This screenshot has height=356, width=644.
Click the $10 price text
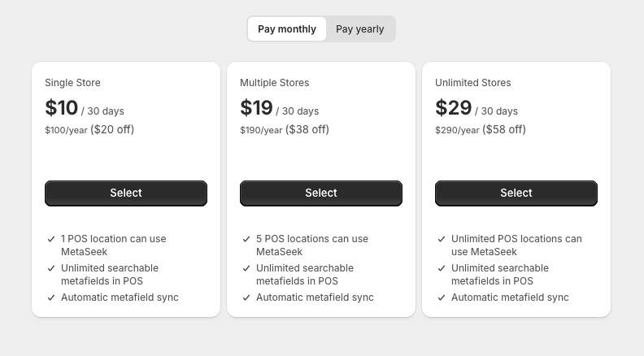tap(62, 108)
